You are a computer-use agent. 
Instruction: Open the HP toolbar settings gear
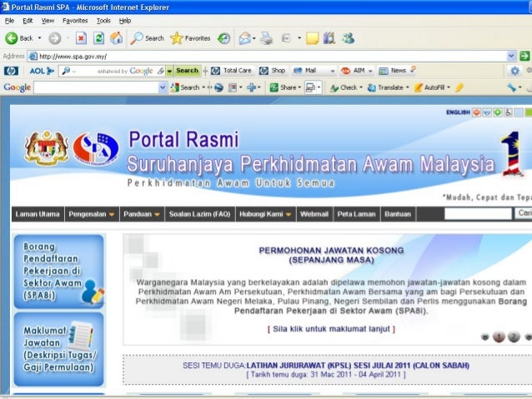pyautogui.click(x=514, y=71)
